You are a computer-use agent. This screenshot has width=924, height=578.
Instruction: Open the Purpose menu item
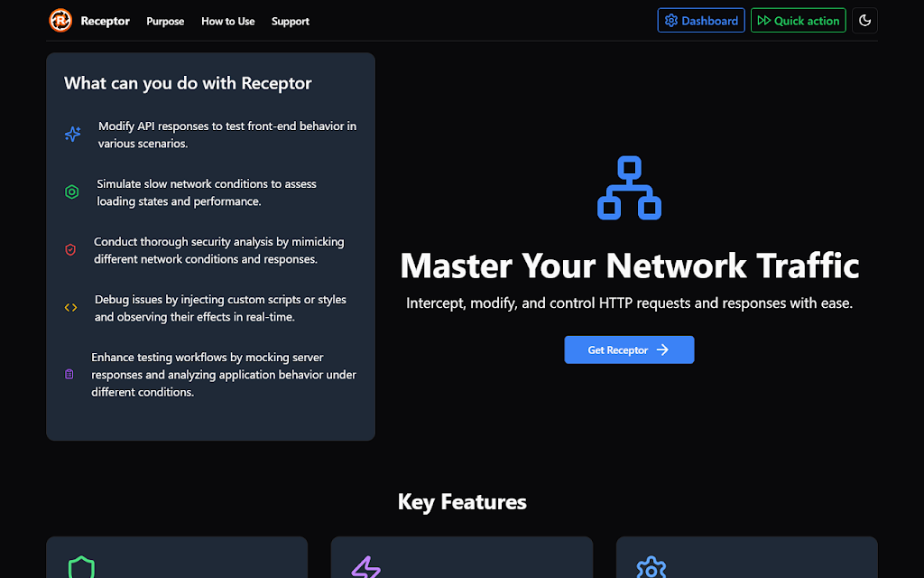pos(165,22)
